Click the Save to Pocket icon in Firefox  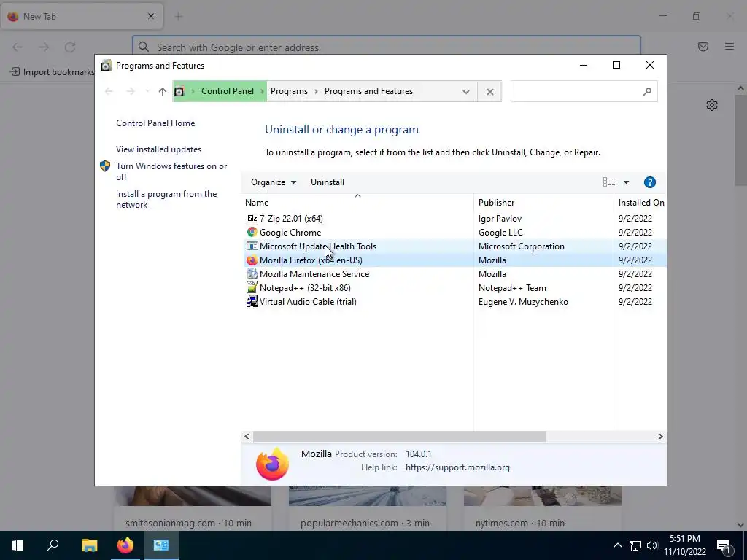pos(703,47)
